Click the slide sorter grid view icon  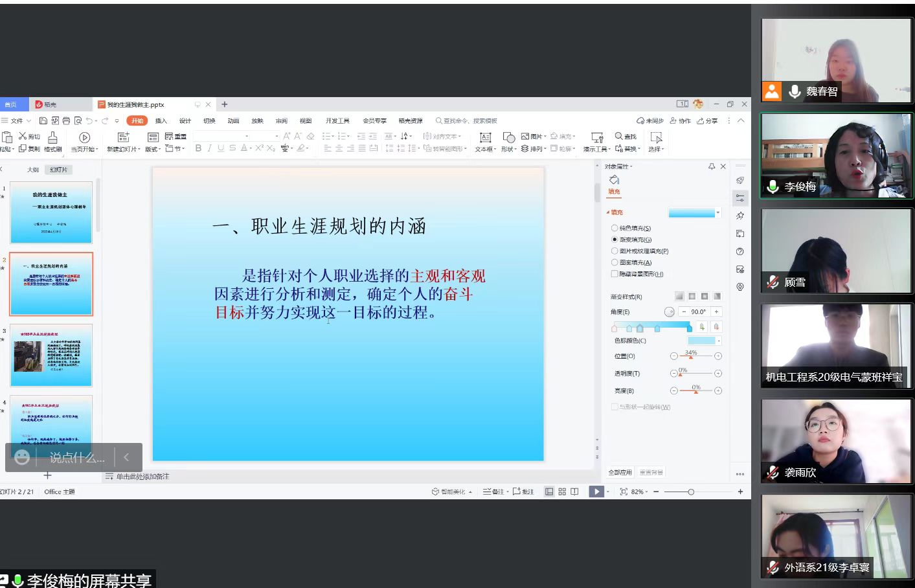[x=562, y=492]
